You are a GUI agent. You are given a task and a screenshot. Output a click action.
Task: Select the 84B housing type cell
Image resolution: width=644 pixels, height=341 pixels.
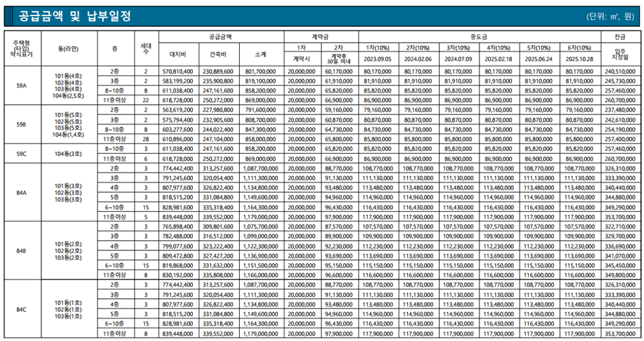click(22, 251)
